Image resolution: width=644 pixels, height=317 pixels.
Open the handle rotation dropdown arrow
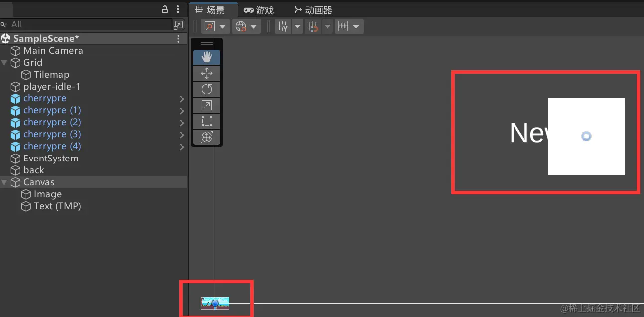(x=254, y=26)
